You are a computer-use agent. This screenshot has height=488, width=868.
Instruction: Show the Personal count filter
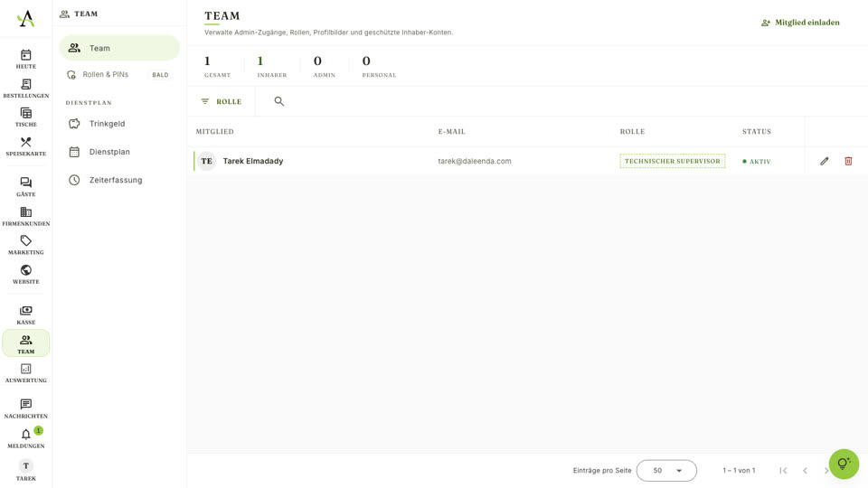379,66
